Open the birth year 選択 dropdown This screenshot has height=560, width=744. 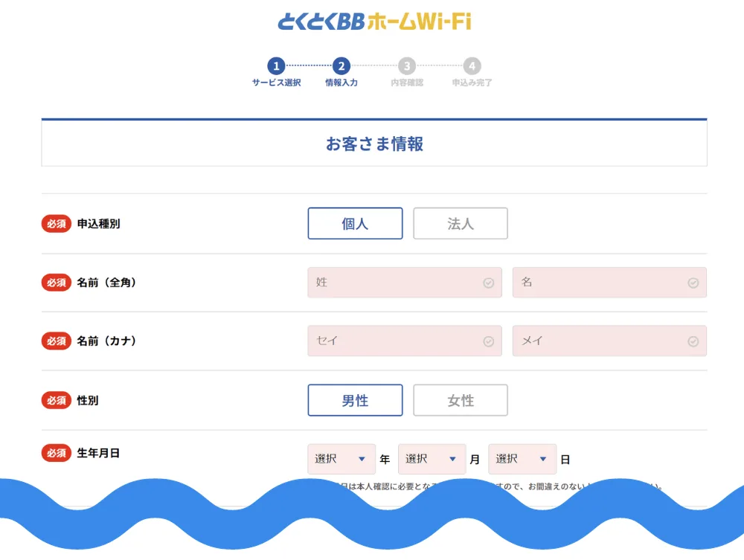pyautogui.click(x=341, y=459)
